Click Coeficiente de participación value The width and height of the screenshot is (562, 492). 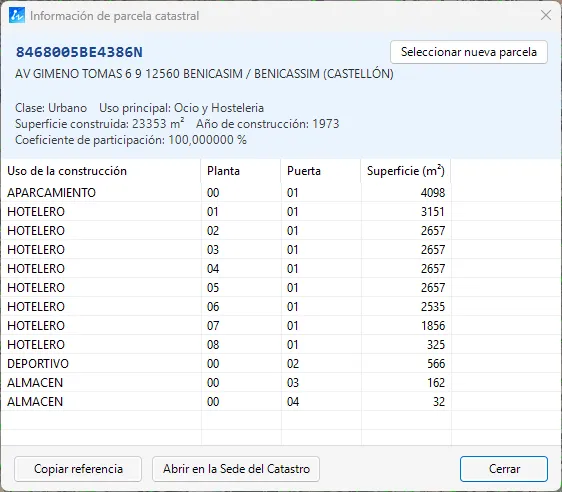(207, 140)
